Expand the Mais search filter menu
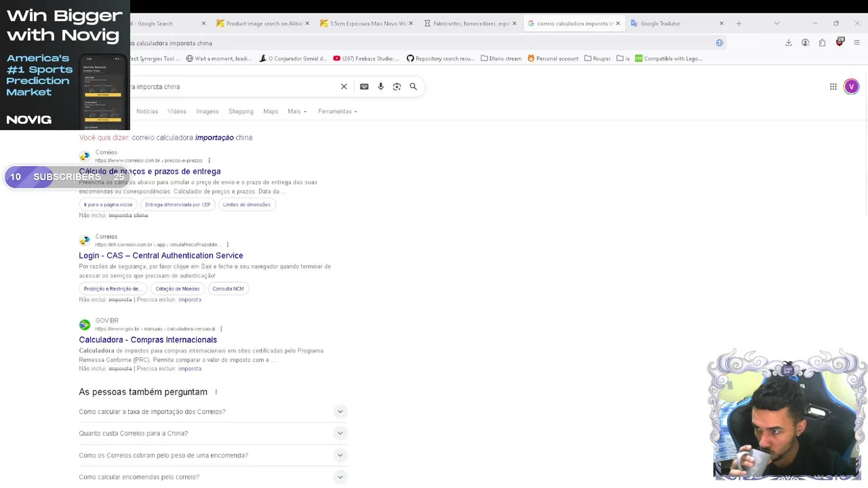Viewport: 868px width, 488px height. click(297, 111)
